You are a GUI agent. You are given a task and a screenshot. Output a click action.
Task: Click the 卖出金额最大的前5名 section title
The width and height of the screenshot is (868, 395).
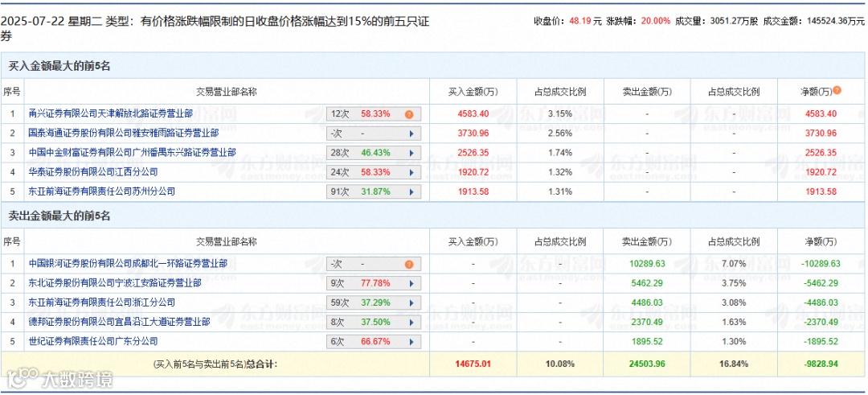click(59, 216)
